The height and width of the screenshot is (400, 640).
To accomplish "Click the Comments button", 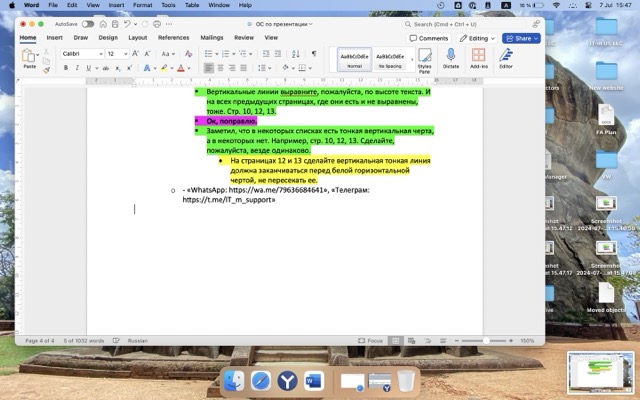I will 430,38.
